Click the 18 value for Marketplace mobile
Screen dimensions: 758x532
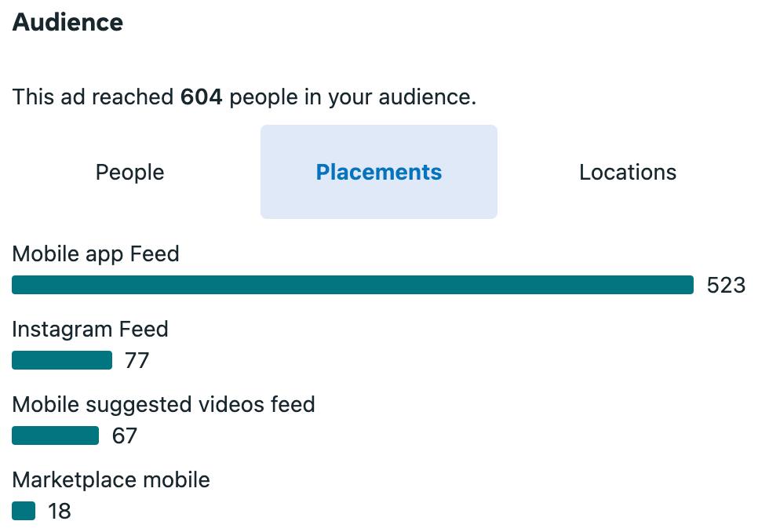click(x=60, y=512)
